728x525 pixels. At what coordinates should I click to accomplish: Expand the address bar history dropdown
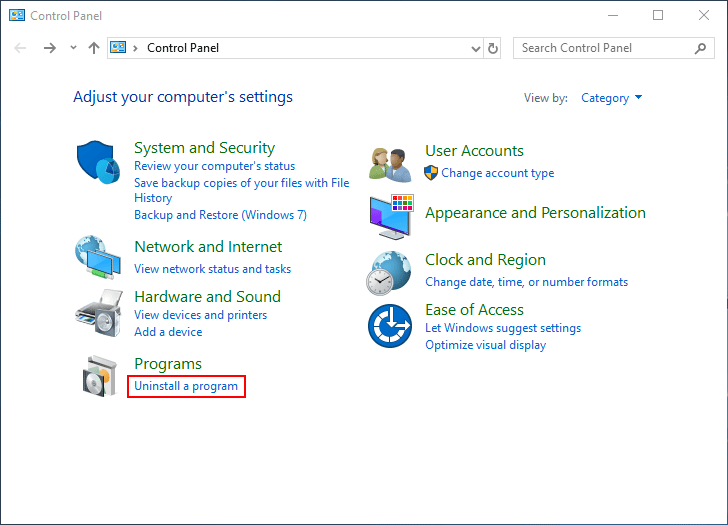click(x=475, y=48)
